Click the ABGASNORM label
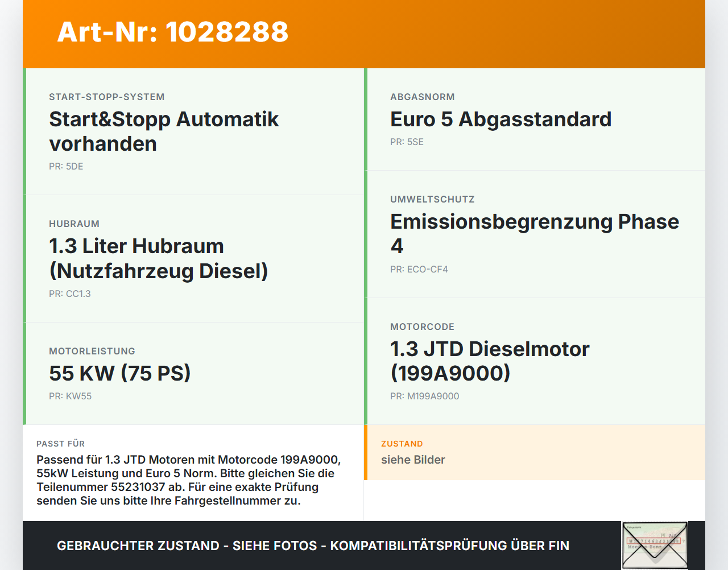The image size is (728, 570). [423, 97]
